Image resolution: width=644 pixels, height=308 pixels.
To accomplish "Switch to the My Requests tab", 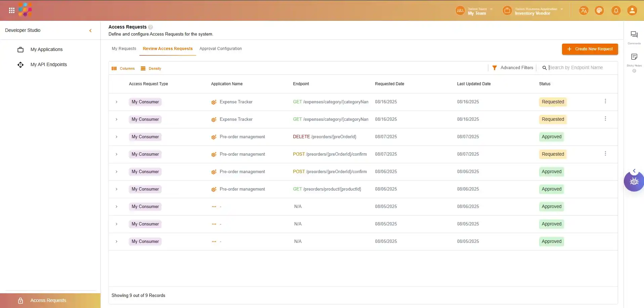I will coord(124,49).
